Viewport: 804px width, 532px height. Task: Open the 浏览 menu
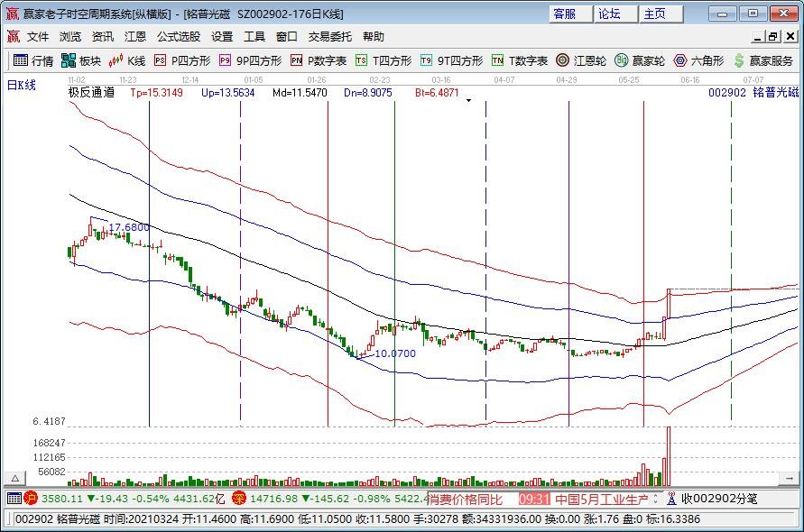[x=70, y=36]
